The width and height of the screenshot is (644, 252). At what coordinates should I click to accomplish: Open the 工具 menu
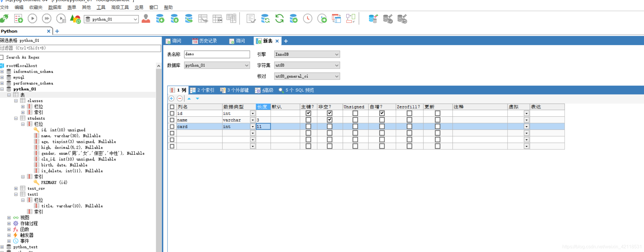pos(101,7)
